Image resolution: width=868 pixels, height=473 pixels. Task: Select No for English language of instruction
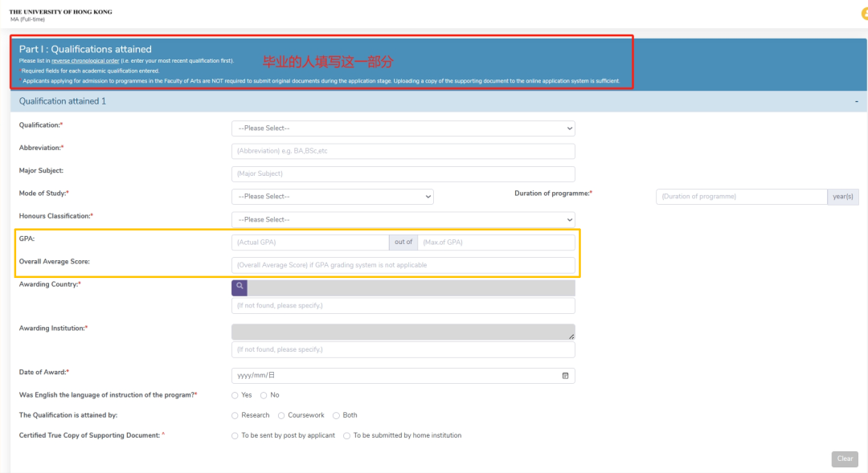click(264, 395)
